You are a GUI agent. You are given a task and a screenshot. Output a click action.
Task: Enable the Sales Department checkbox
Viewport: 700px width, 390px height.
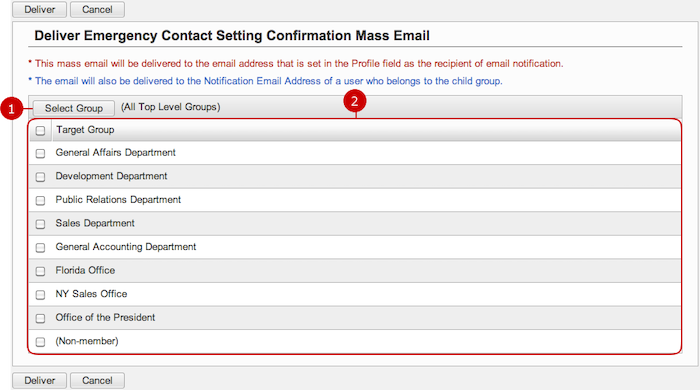click(x=40, y=224)
